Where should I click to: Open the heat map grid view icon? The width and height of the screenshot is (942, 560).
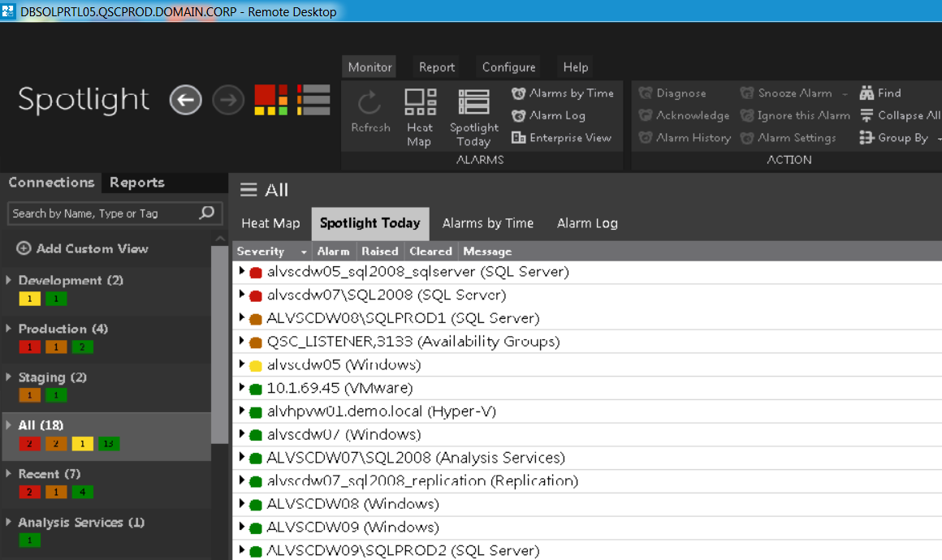click(x=271, y=100)
